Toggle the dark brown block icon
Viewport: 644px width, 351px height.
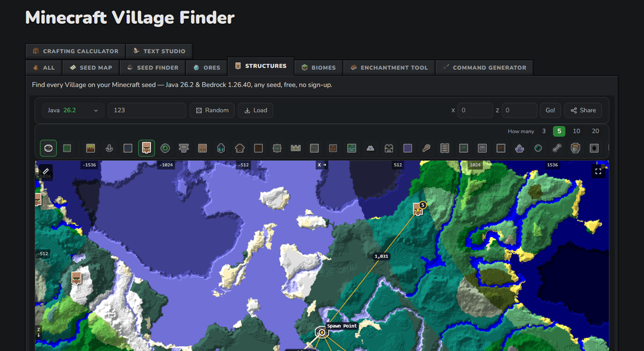258,148
